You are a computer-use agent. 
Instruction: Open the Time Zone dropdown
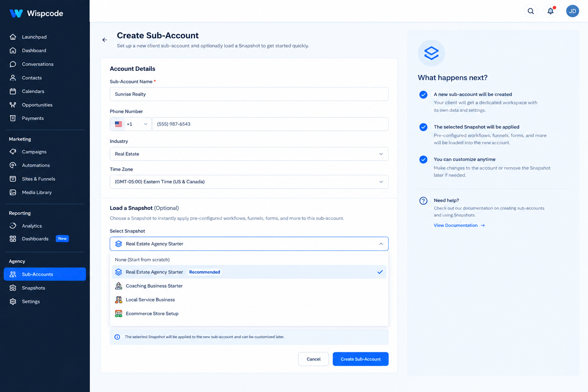249,182
